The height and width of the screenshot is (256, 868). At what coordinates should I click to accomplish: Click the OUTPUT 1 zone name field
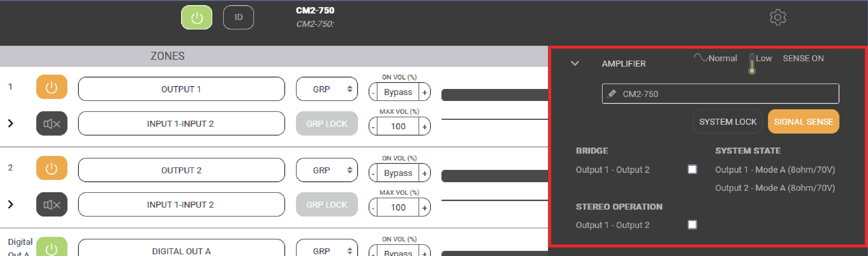[181, 89]
